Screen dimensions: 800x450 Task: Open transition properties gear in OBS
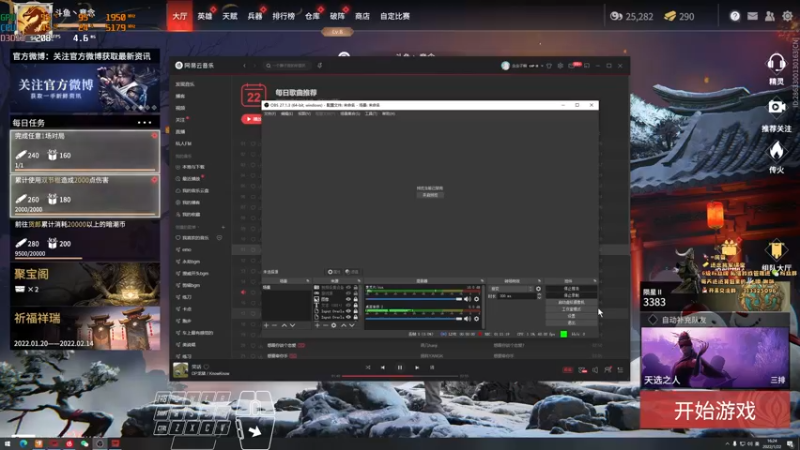point(538,289)
